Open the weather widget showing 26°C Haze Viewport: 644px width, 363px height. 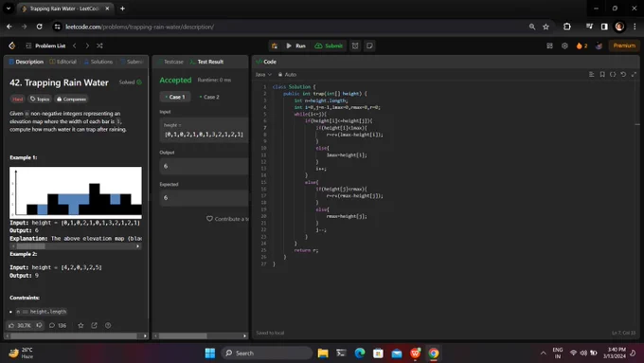click(x=22, y=354)
